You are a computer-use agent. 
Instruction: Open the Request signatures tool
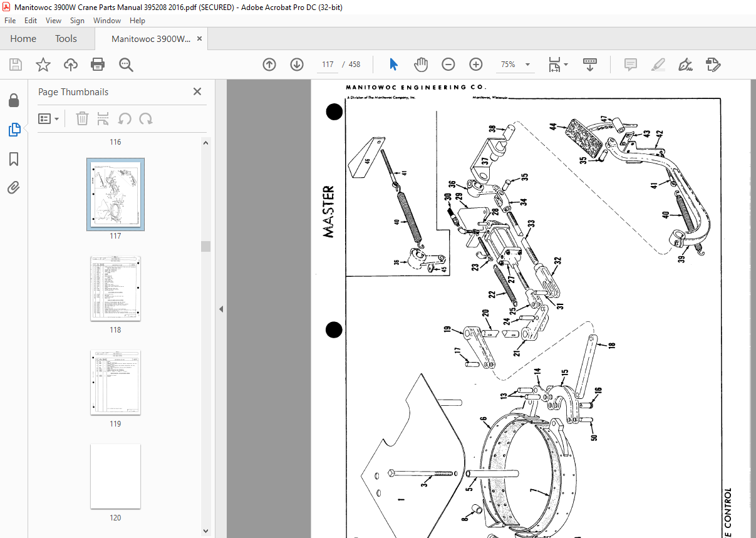(x=713, y=65)
